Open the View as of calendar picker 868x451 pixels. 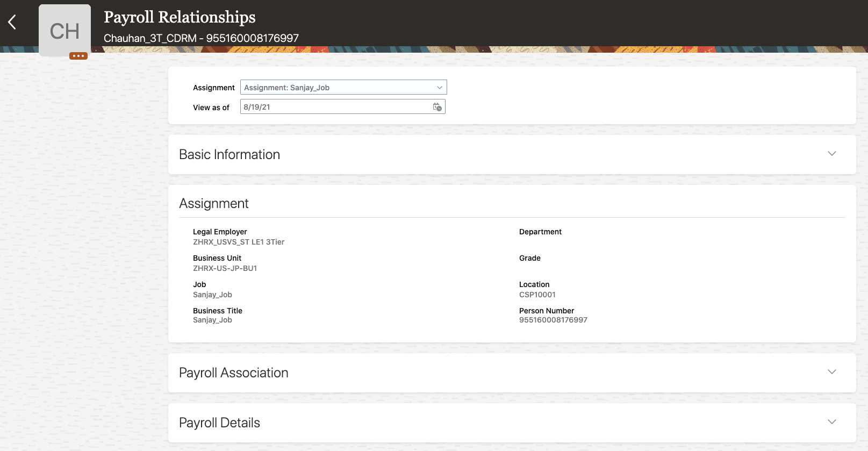(x=437, y=107)
